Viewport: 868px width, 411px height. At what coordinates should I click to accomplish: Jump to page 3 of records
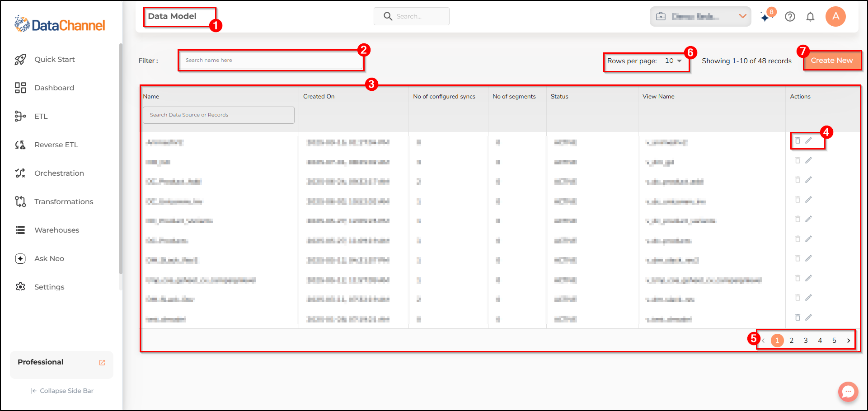806,341
